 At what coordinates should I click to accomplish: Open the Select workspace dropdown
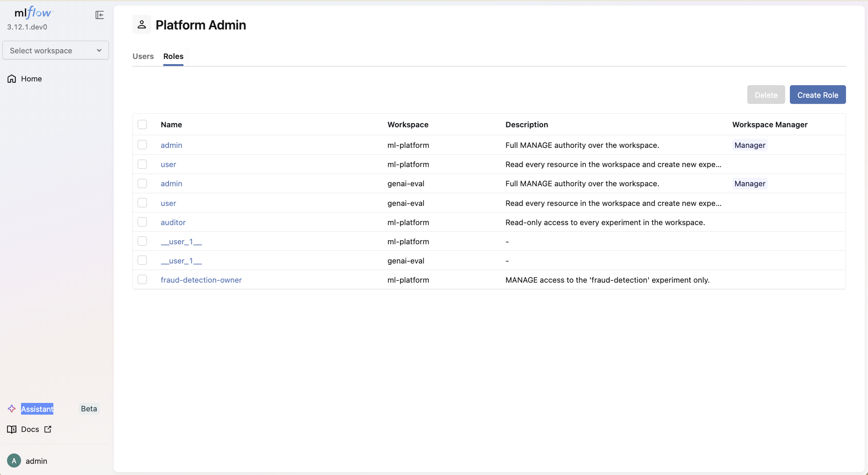(56, 50)
